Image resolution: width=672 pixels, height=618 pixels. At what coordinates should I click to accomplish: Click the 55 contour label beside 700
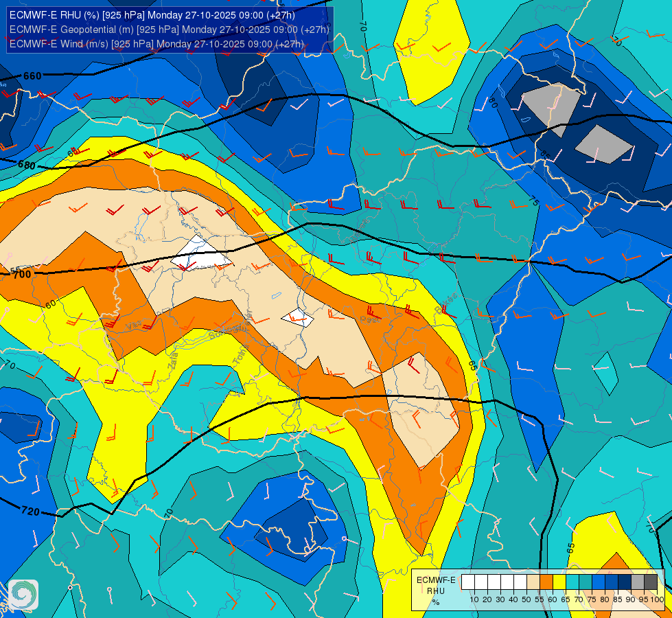(15, 270)
